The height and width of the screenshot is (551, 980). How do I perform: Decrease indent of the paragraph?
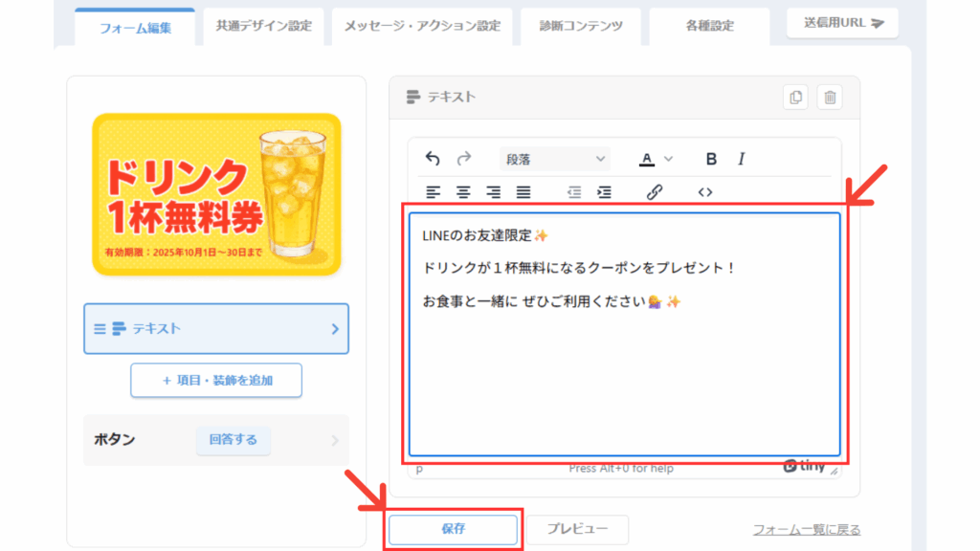click(x=574, y=192)
